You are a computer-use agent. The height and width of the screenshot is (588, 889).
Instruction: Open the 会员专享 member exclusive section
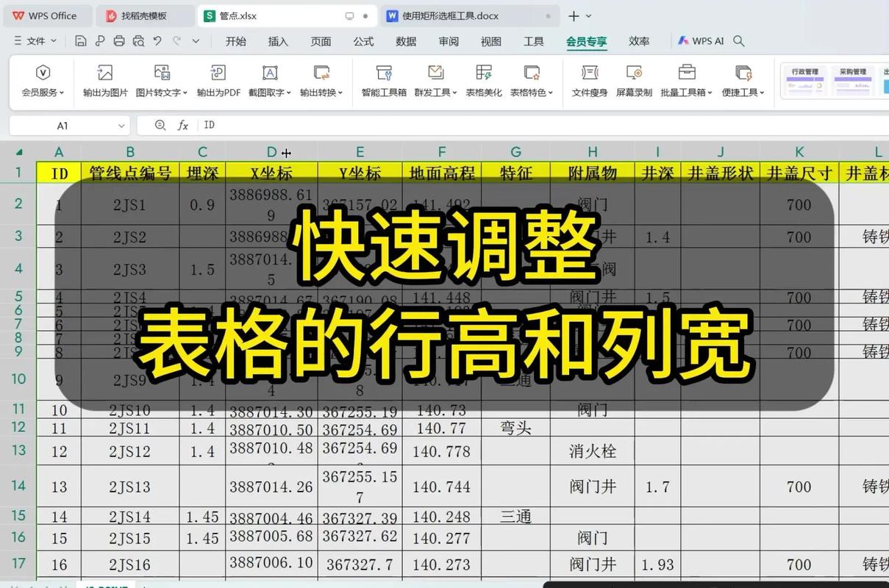click(586, 41)
